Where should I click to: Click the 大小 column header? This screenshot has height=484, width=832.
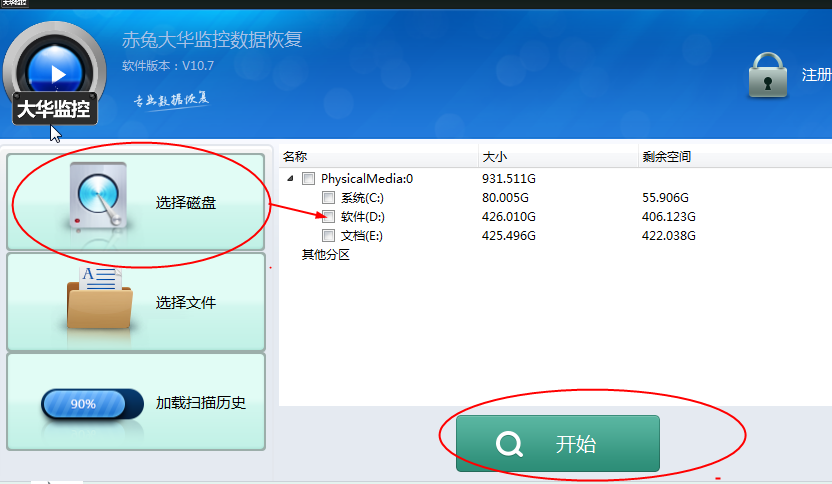tap(558, 157)
